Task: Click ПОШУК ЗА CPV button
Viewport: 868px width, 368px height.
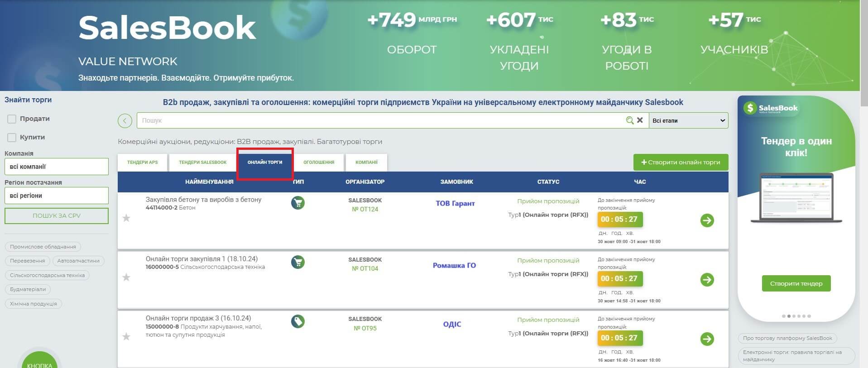Action: pos(57,216)
